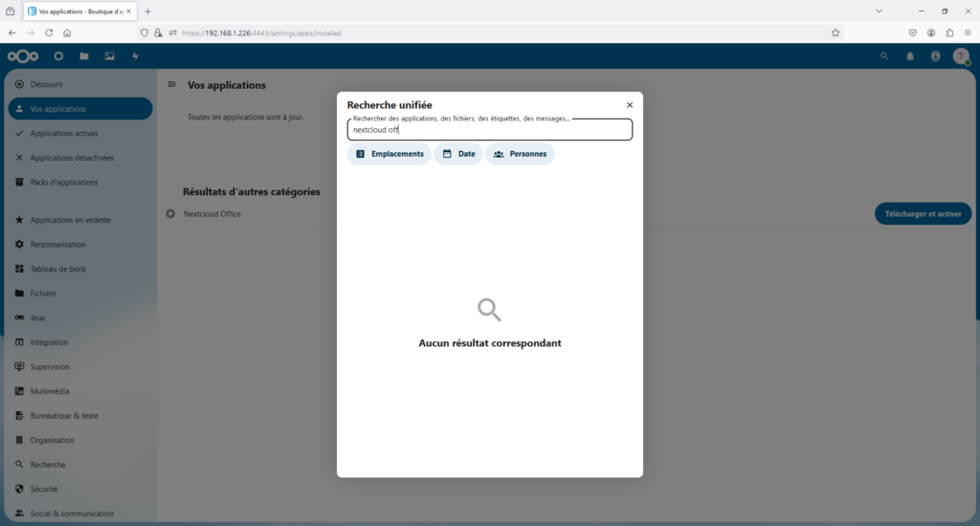Click the unified search text field
Image resolution: width=980 pixels, height=526 pixels.
click(489, 130)
